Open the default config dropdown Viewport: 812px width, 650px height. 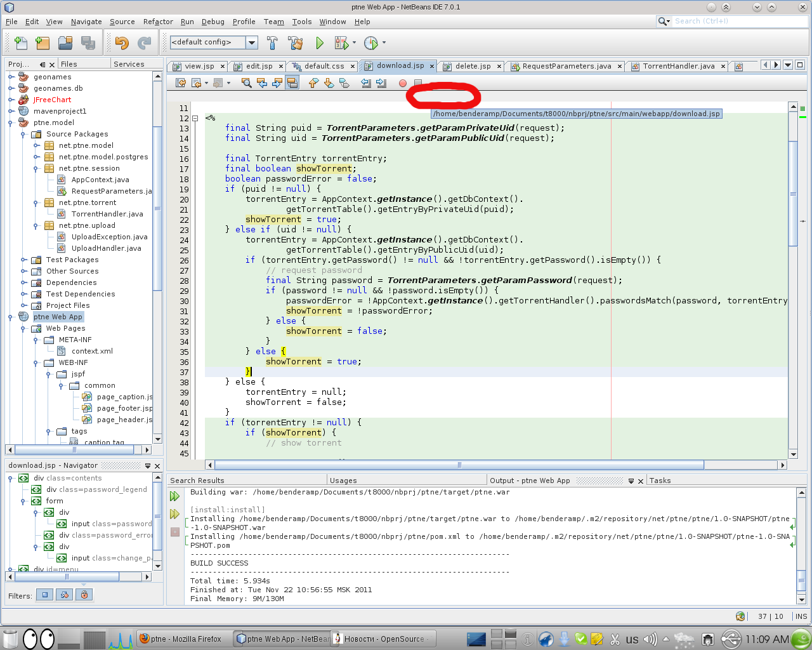point(252,43)
